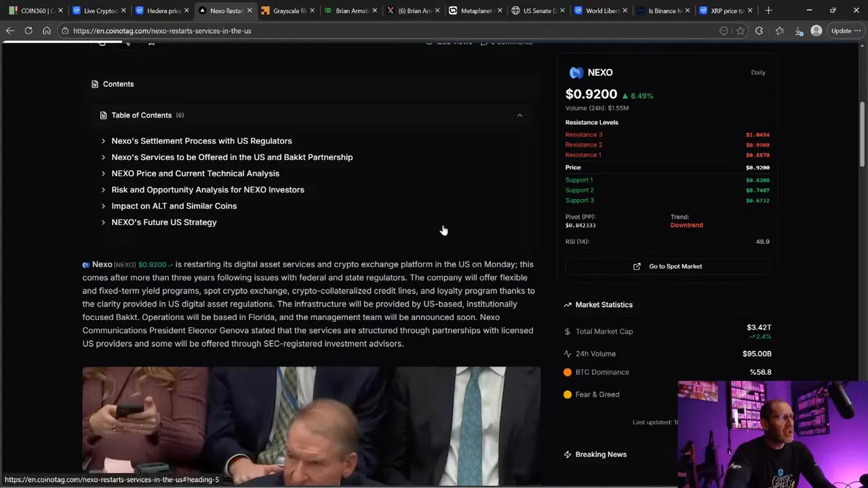The width and height of the screenshot is (868, 488).
Task: Click the waveform icon beside 24h Volume
Action: [568, 353]
